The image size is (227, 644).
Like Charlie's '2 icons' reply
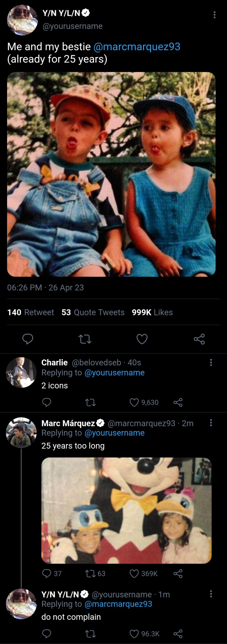[x=134, y=402]
